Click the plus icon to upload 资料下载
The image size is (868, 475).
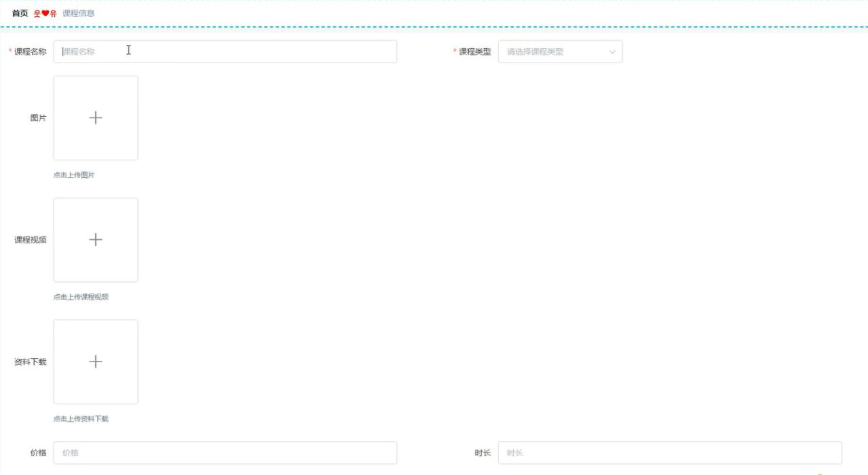[x=96, y=362]
